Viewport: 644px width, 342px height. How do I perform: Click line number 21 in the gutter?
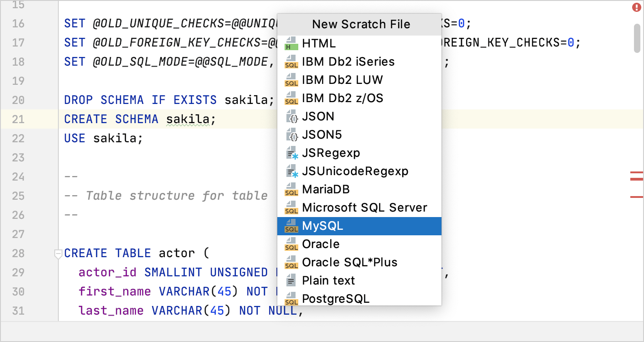[18, 119]
